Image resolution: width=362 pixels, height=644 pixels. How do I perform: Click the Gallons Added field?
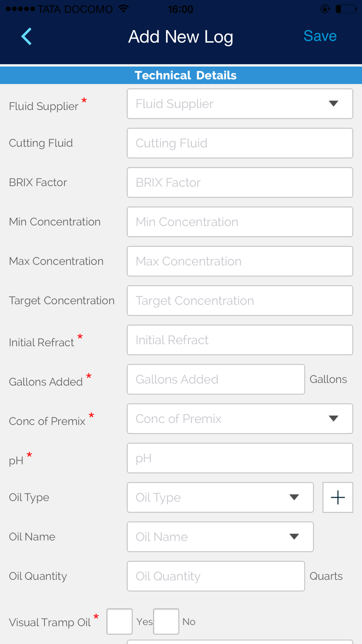point(216,379)
